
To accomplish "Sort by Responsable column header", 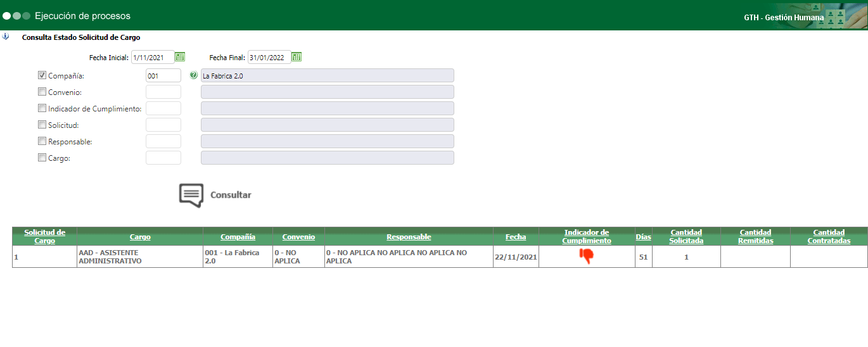I will 409,237.
